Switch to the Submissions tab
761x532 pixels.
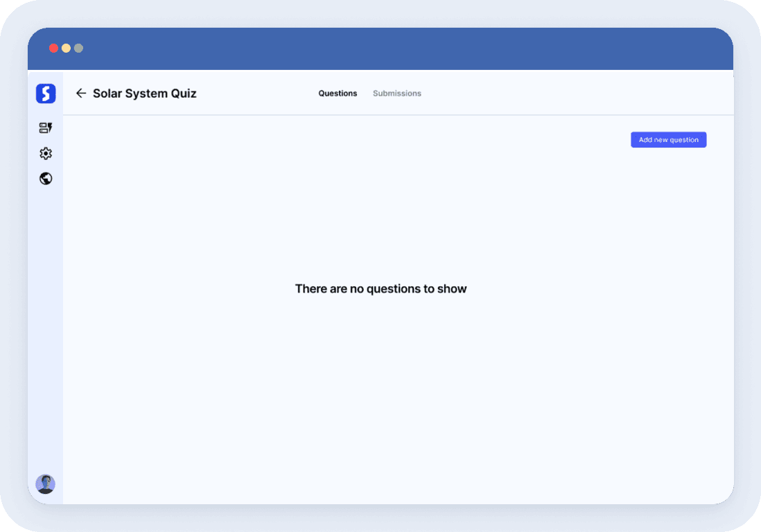[x=397, y=94]
